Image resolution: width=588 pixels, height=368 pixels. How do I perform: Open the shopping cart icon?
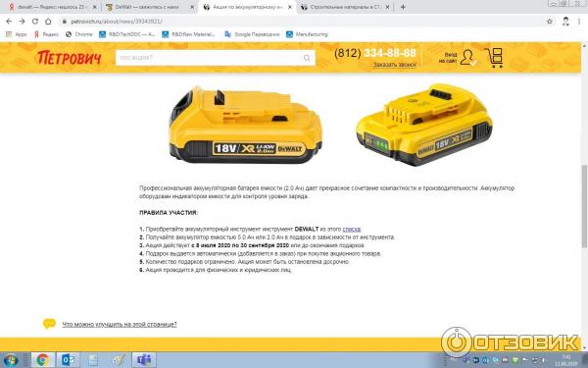tap(495, 58)
